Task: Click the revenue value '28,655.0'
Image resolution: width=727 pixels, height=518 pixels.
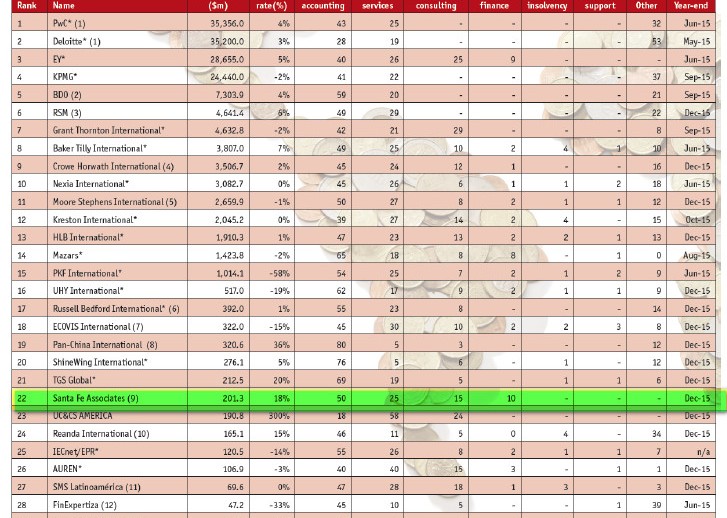Action: click(227, 59)
